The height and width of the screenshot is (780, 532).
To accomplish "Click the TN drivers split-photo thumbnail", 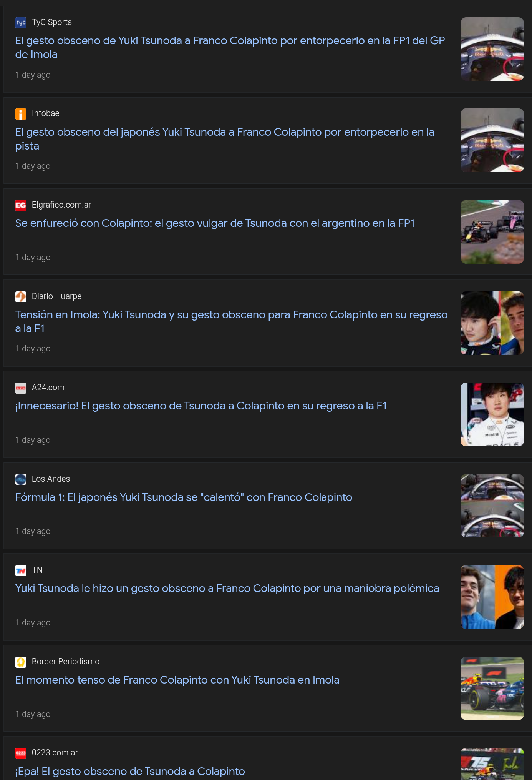I will 492,597.
